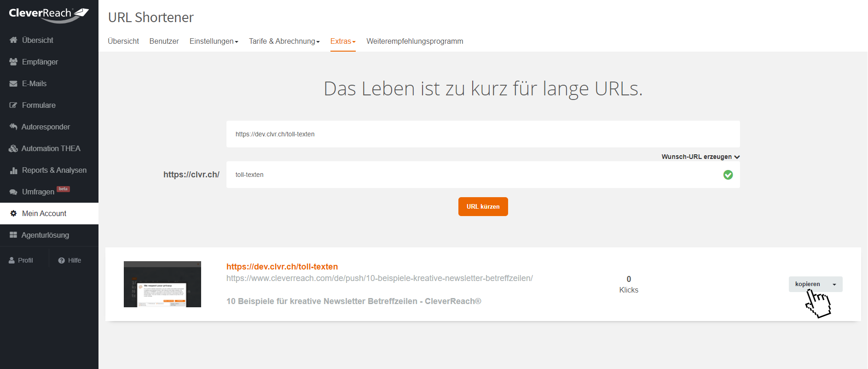This screenshot has height=369, width=868.
Task: Open the Extras dropdown menu
Action: pyautogui.click(x=343, y=41)
